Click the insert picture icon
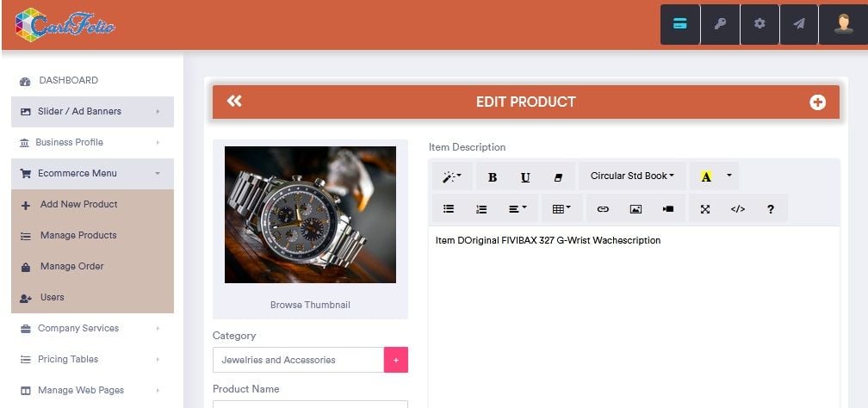Screen dimensions: 868x408 (635, 208)
